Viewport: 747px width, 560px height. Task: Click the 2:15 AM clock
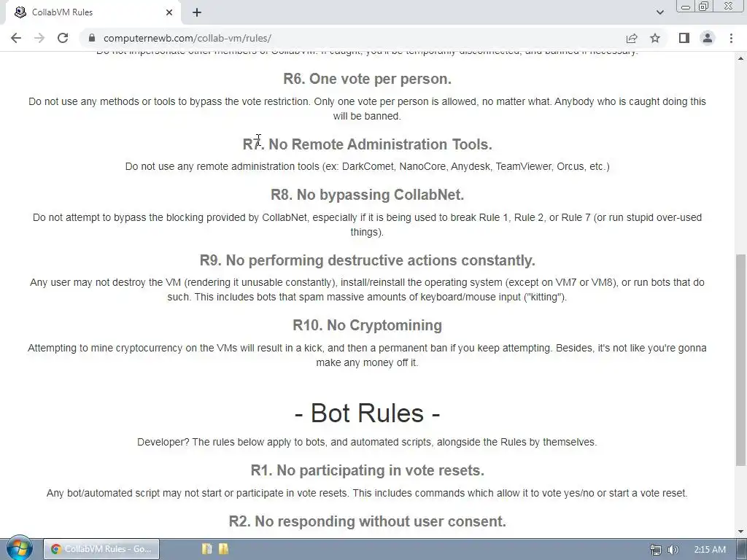[710, 550]
